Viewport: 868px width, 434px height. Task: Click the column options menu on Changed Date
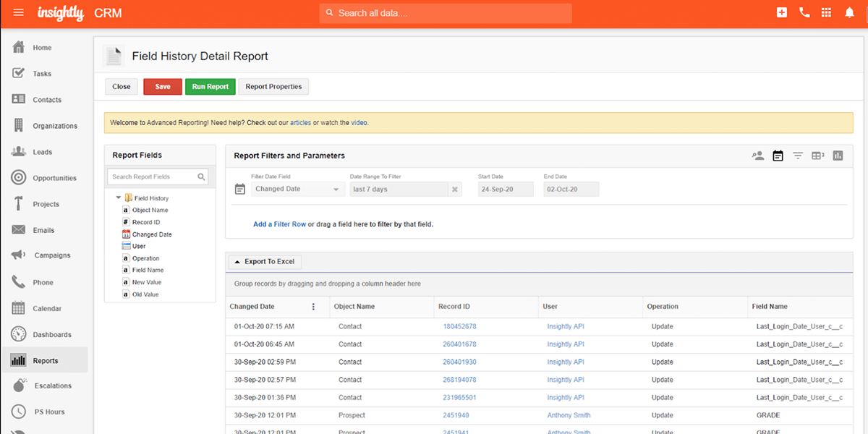[x=313, y=307]
